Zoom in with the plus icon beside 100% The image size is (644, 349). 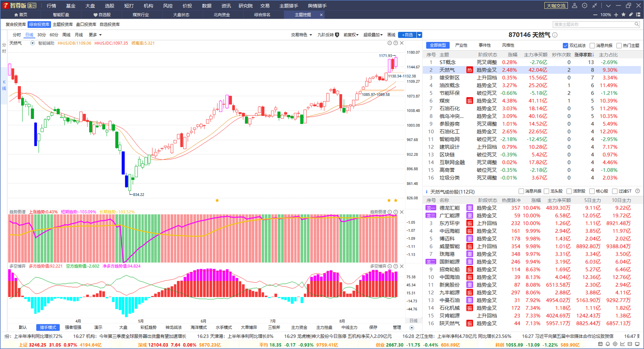click(616, 15)
